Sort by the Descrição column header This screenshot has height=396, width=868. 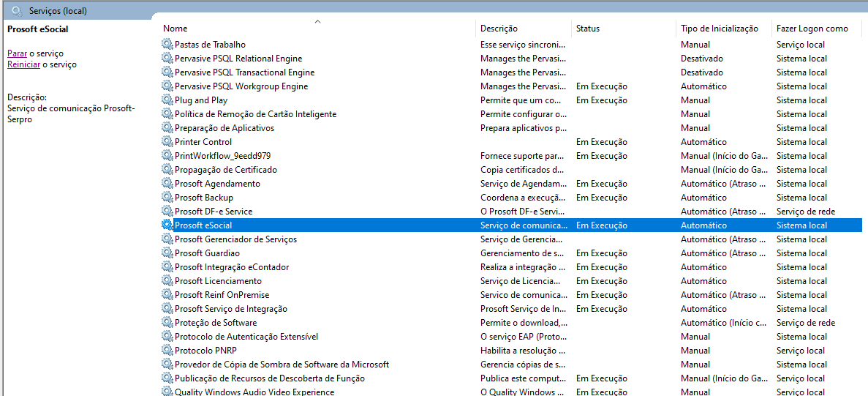499,29
